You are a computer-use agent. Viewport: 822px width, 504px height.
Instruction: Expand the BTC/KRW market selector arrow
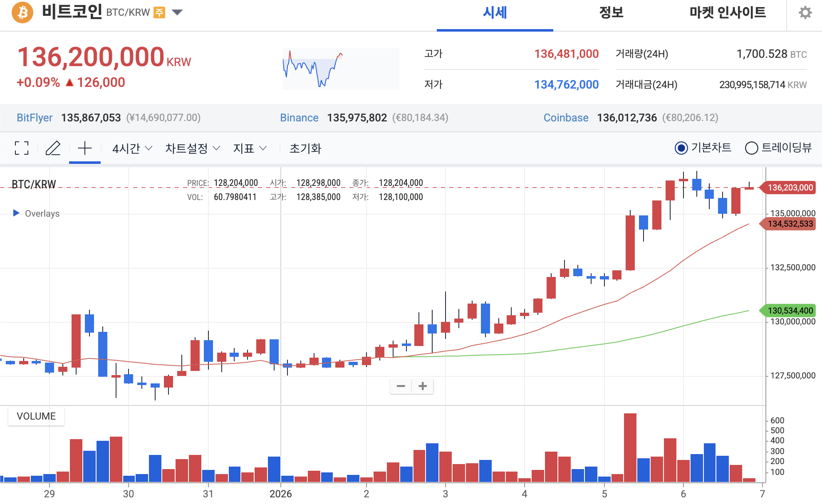177,12
